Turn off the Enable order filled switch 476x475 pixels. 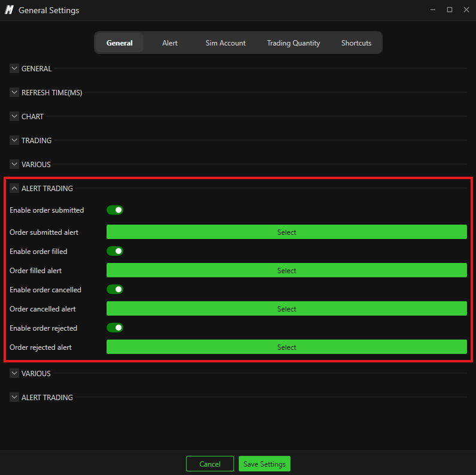coord(115,251)
